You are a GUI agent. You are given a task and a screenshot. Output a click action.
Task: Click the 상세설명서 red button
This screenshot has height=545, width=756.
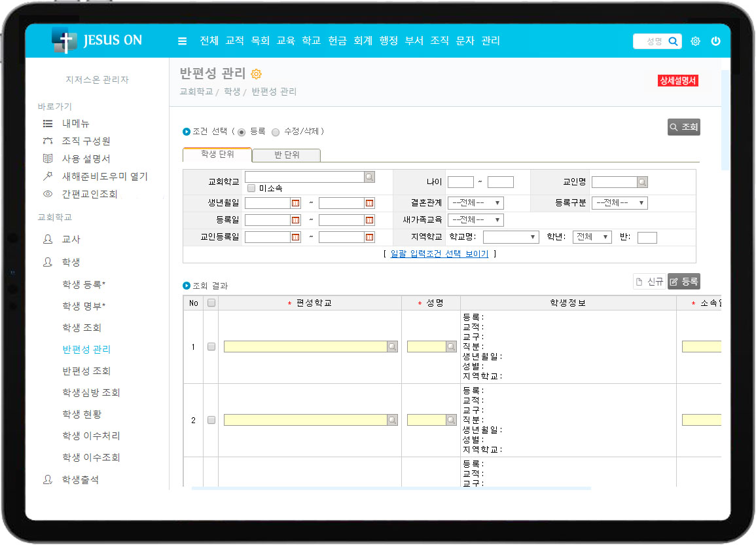tap(678, 81)
